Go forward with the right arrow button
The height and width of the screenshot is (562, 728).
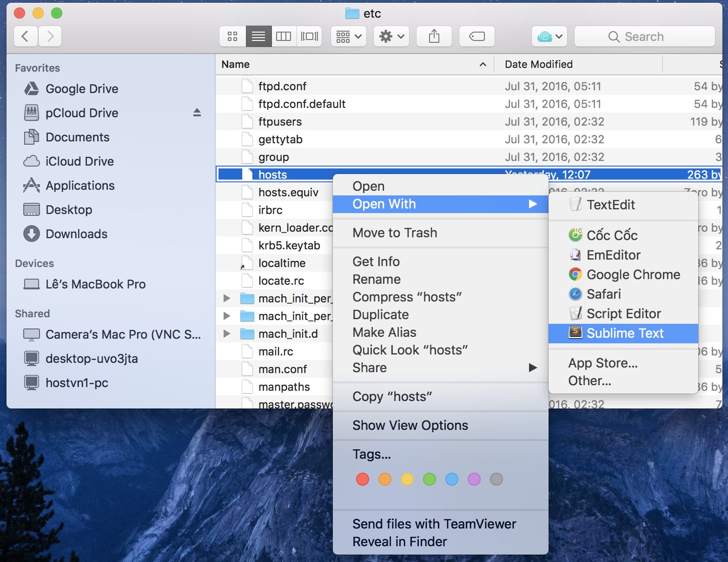[50, 36]
